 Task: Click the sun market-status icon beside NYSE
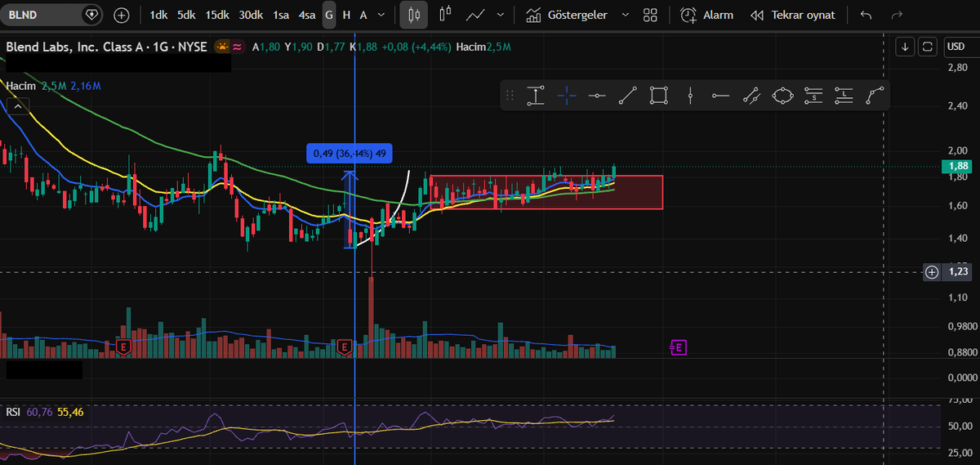(222, 47)
